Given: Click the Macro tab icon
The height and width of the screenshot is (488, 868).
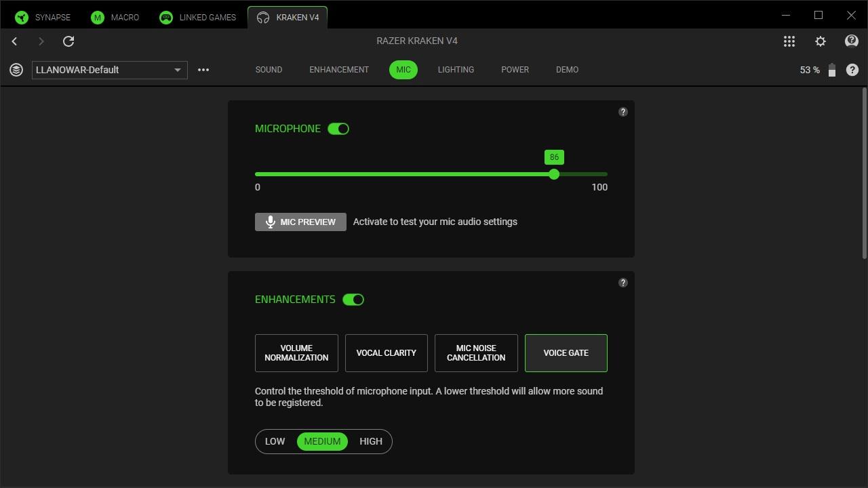Looking at the screenshot, I should [98, 18].
